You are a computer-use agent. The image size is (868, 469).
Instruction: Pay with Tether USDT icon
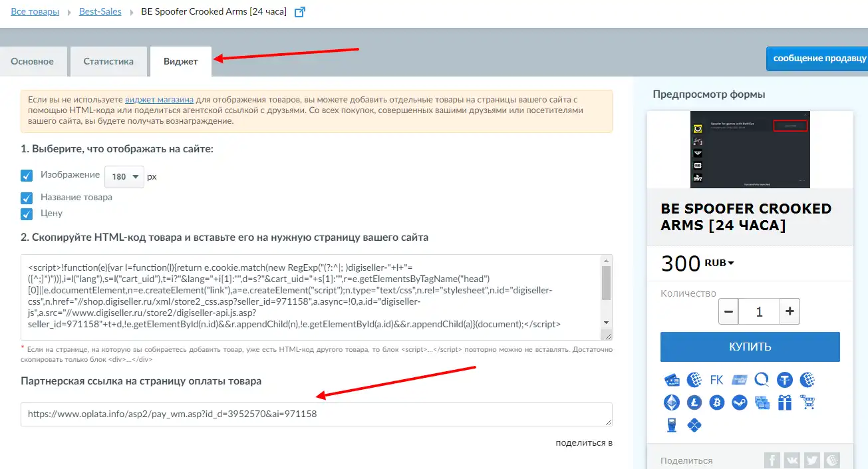point(786,380)
